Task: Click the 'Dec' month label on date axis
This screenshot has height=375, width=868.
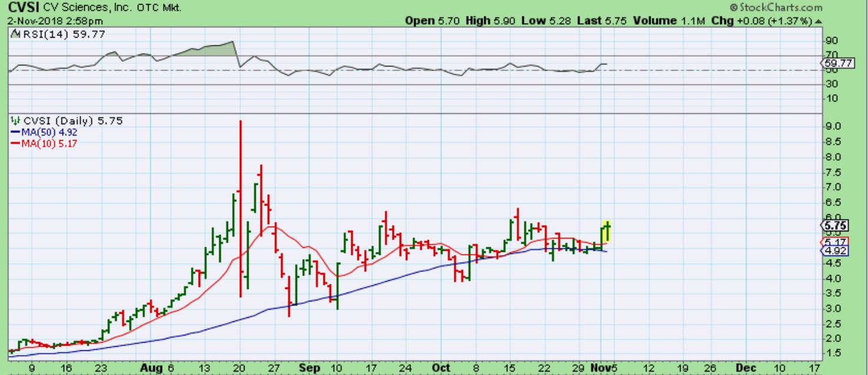Action: [x=747, y=368]
